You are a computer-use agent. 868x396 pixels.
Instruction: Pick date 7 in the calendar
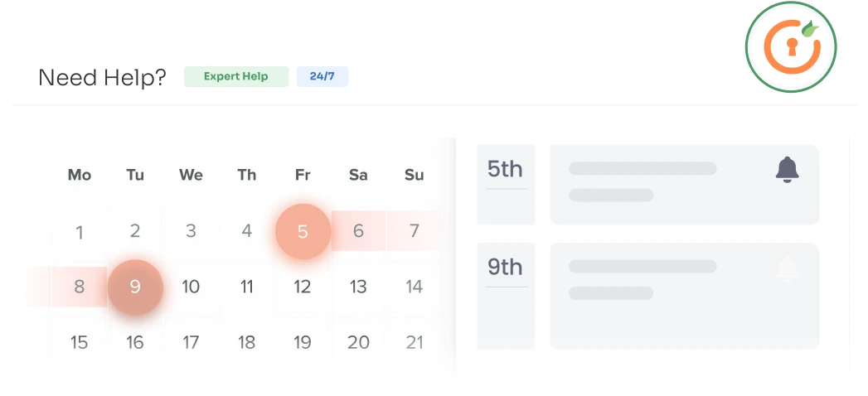pyautogui.click(x=415, y=231)
